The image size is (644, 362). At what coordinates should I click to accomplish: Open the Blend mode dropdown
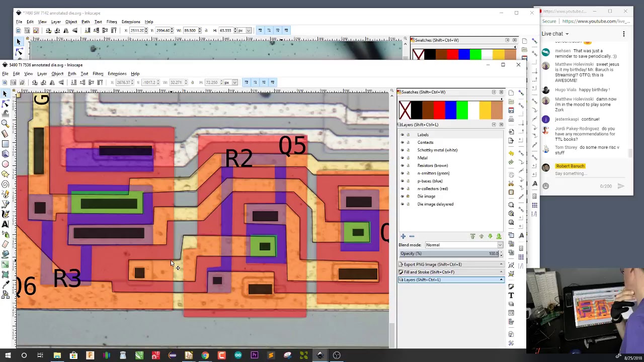pyautogui.click(x=463, y=245)
